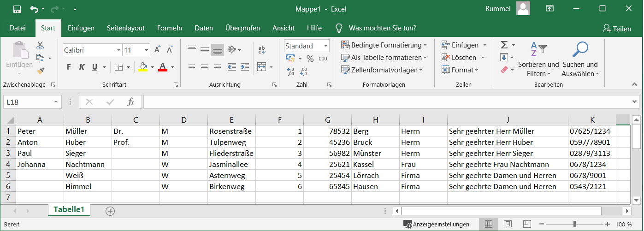
Task: Open the Standard number format dropdown
Action: point(326,46)
